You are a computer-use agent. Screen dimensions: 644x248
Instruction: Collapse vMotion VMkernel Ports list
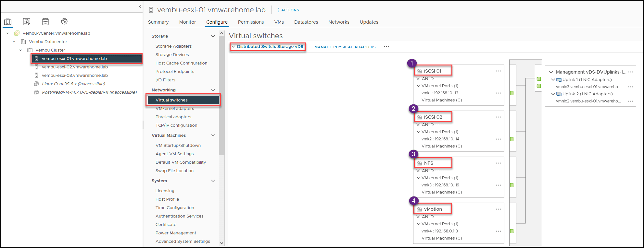point(419,224)
